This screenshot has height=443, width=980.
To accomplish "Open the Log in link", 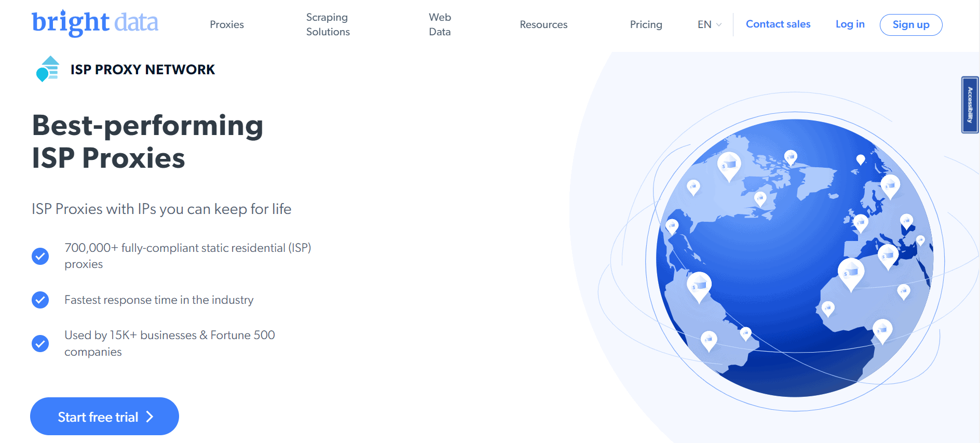I will 850,24.
